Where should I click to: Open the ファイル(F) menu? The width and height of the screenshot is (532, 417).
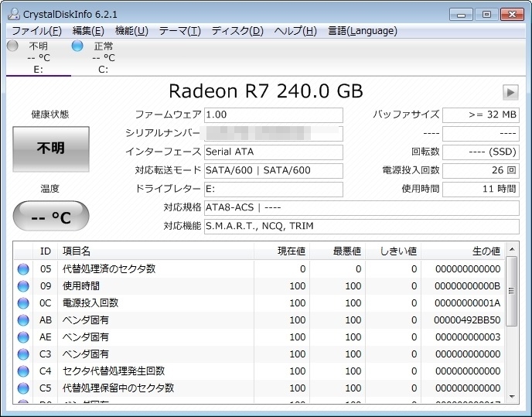(36, 31)
